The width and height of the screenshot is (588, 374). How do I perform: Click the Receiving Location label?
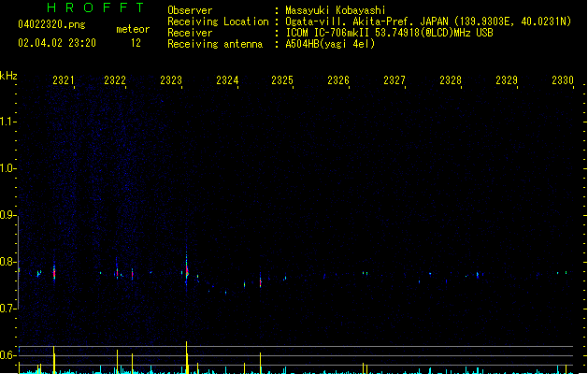pyautogui.click(x=218, y=22)
